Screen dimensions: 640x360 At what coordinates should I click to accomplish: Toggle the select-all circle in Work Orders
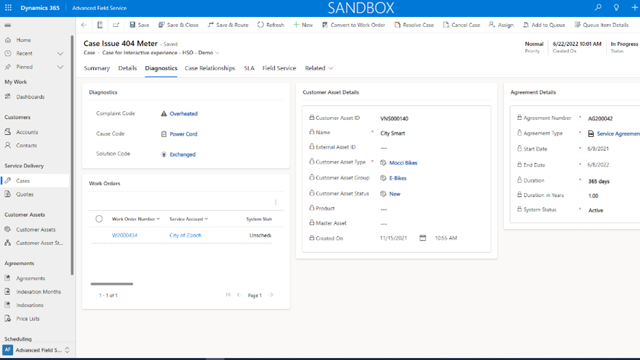click(x=99, y=219)
